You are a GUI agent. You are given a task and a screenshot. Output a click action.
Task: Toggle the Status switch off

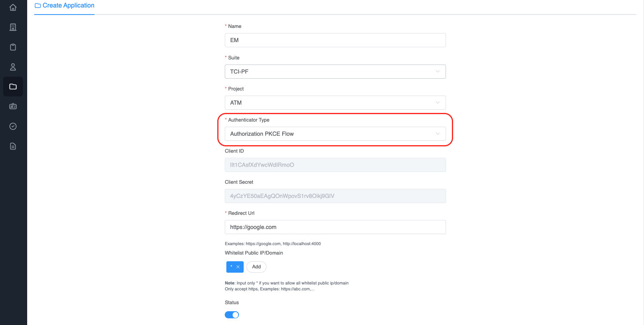(232, 315)
